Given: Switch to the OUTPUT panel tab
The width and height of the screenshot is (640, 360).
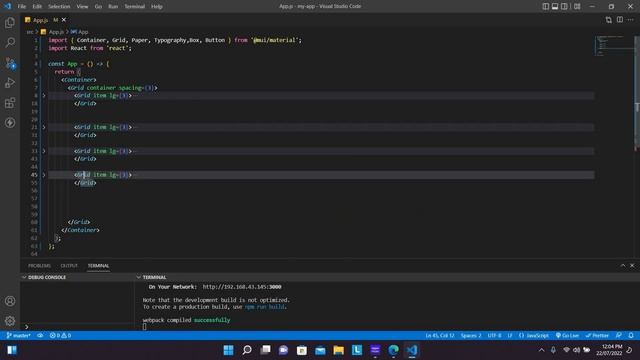Looking at the screenshot, I should tap(69, 266).
